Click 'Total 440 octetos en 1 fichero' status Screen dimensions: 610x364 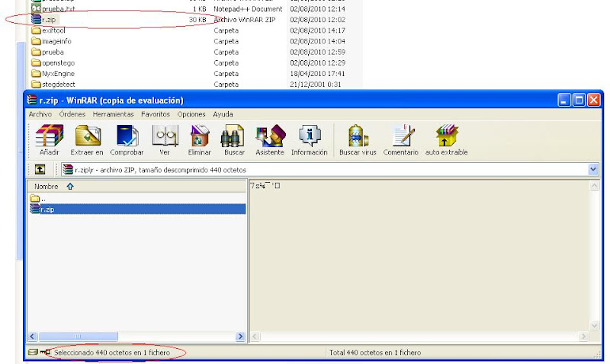pos(375,353)
